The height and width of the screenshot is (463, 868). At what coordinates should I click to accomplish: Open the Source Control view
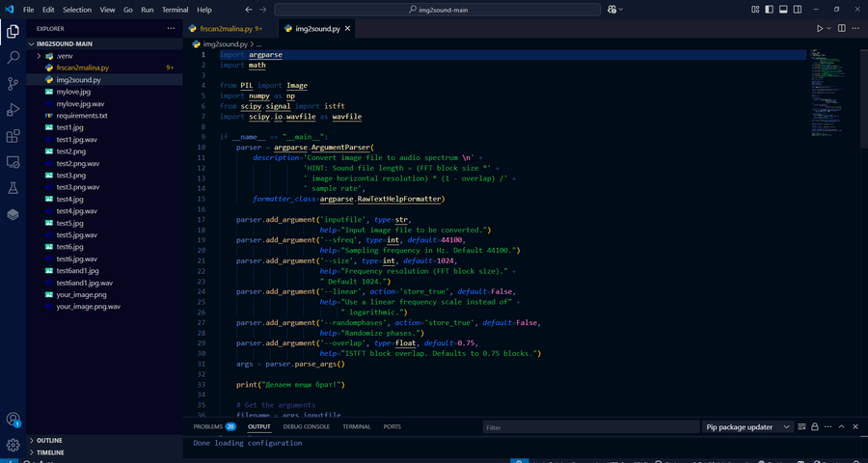14,84
